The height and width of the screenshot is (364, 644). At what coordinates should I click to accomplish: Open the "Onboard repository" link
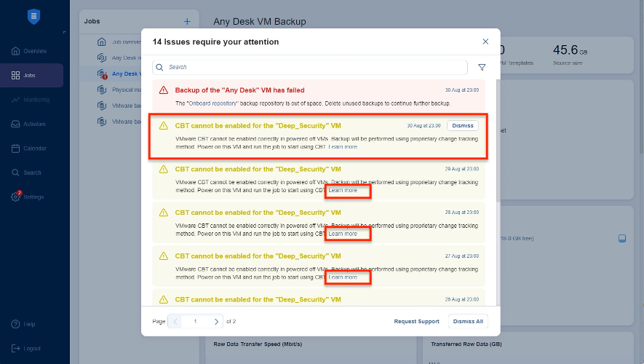(212, 103)
